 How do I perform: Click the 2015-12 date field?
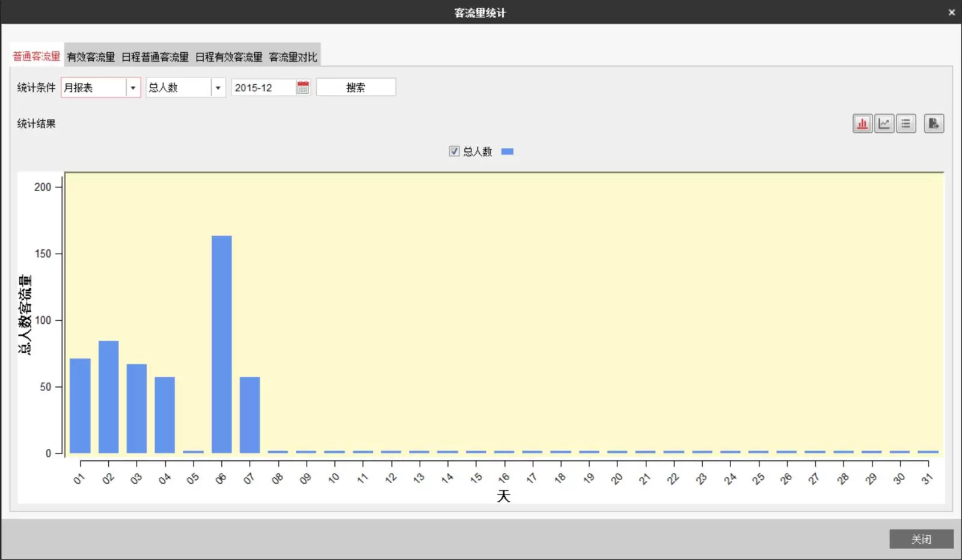263,88
